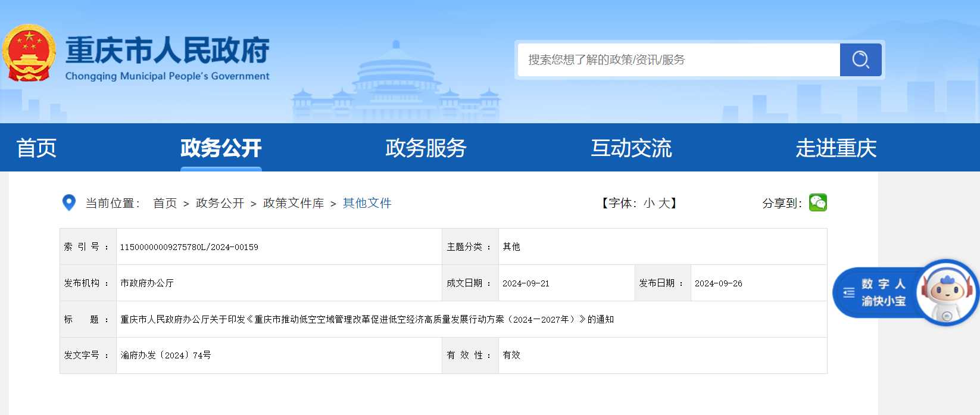Open the 其他文件 breadcrumb link

click(367, 203)
